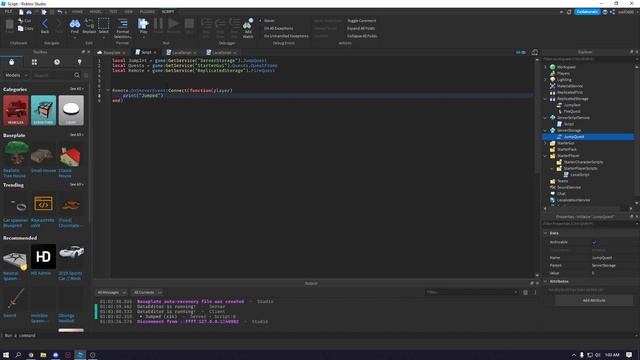Click Toggle Comment action

361,20
